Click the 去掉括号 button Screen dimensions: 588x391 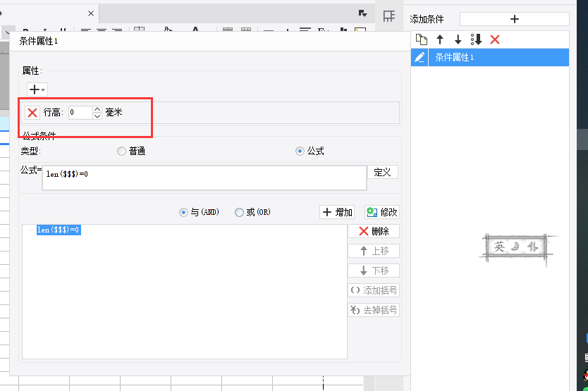[x=374, y=310]
